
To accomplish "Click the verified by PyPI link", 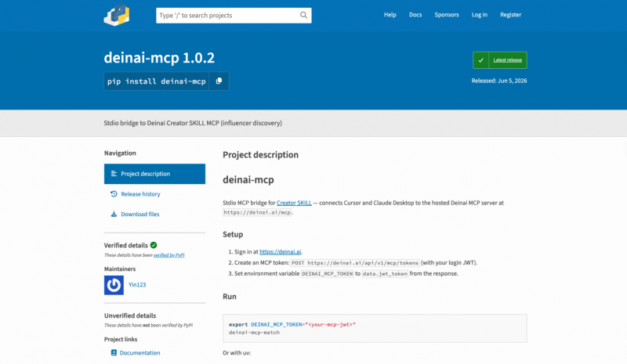I will tap(169, 255).
